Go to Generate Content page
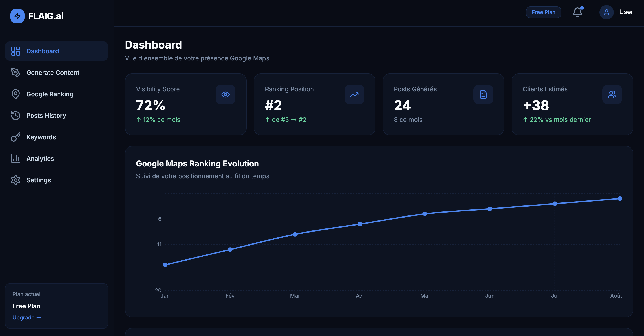Image resolution: width=644 pixels, height=336 pixels. (x=56, y=73)
